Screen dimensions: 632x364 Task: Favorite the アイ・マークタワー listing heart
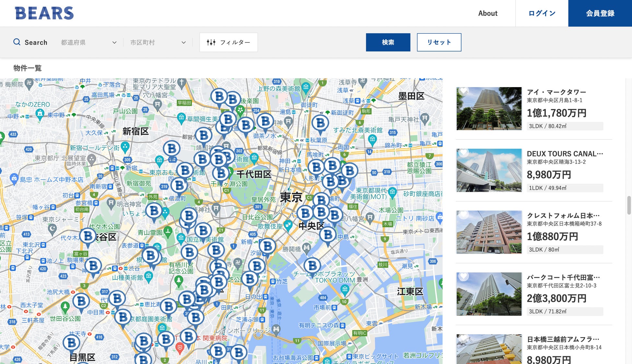tap(464, 91)
